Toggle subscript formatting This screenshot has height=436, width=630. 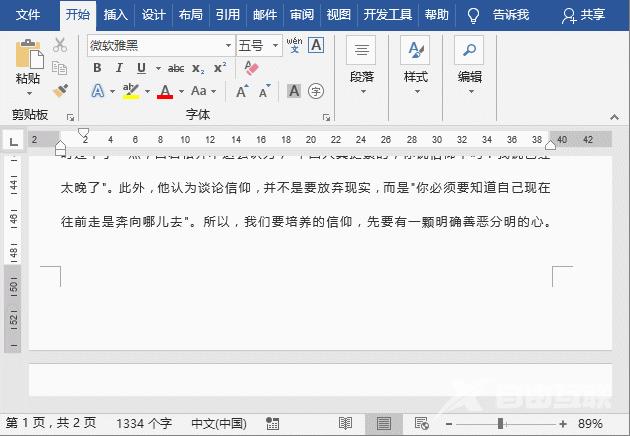tap(198, 69)
